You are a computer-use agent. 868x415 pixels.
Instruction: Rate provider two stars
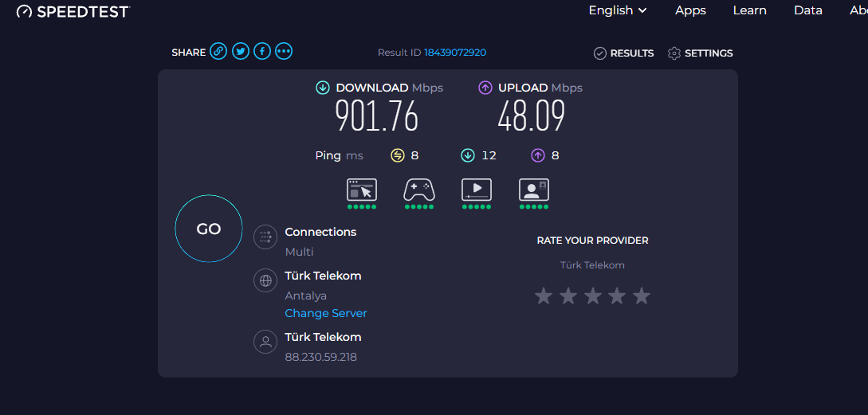click(x=568, y=296)
